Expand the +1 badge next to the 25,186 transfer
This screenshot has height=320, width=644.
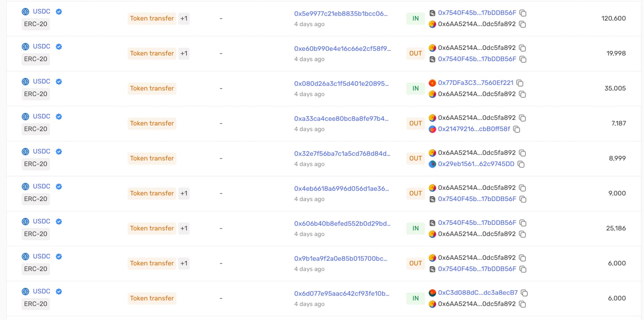[x=183, y=228]
